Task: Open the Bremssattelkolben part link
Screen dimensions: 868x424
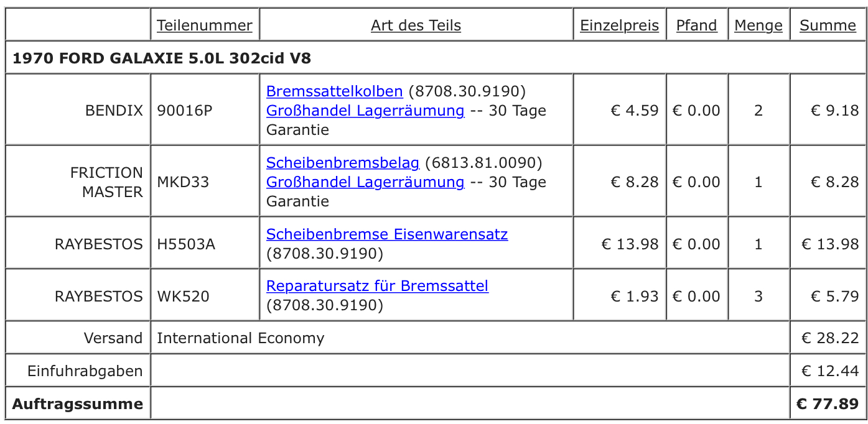Action: pos(334,91)
